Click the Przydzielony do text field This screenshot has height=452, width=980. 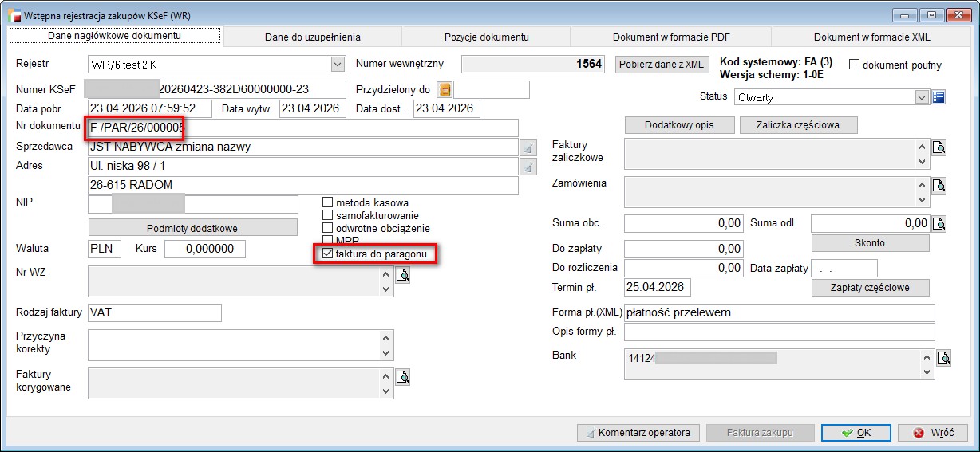(492, 89)
